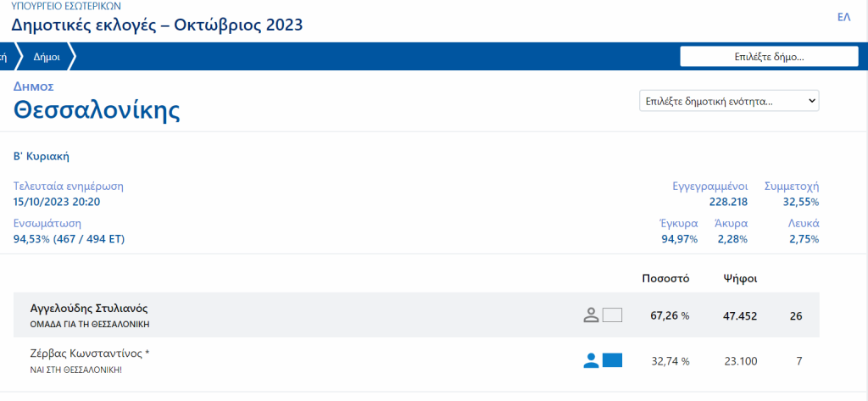The height and width of the screenshot is (401, 868).
Task: Click the white color box beside Αγγελούδης
Action: click(x=612, y=315)
